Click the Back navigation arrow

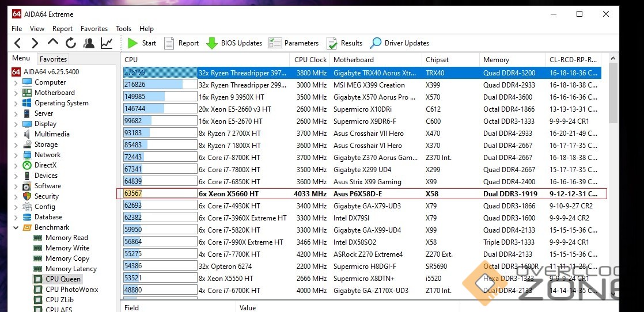coord(17,43)
